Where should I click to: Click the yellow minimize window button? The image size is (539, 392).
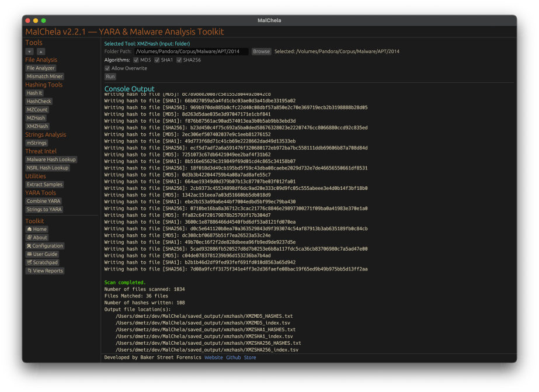tap(36, 20)
